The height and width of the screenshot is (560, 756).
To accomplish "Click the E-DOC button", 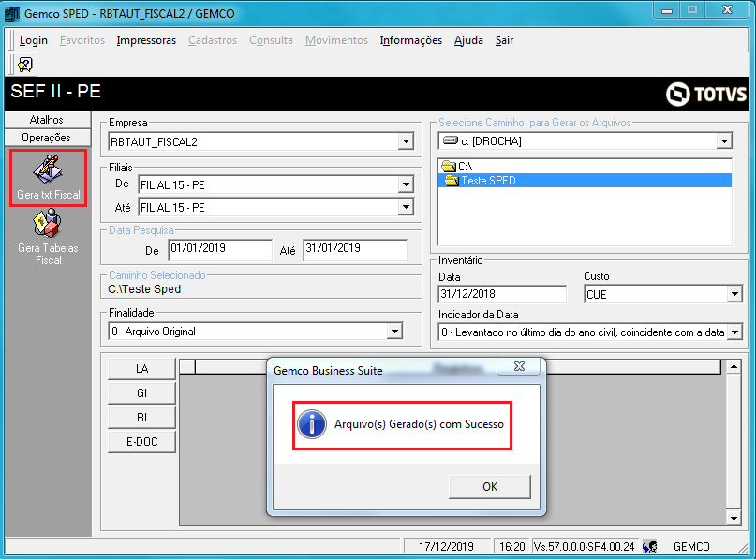I will (x=141, y=441).
